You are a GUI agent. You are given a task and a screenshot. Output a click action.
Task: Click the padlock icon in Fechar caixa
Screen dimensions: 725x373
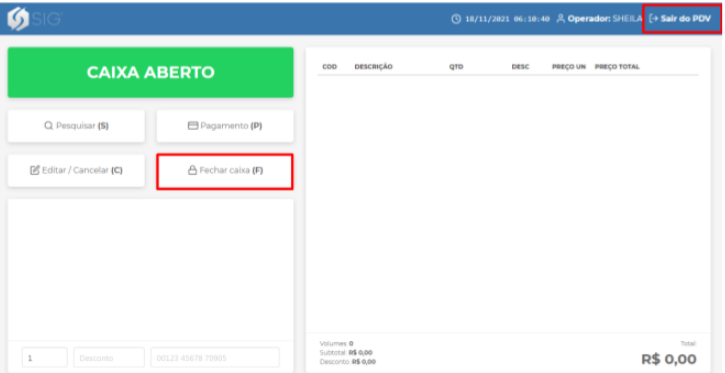coord(192,170)
